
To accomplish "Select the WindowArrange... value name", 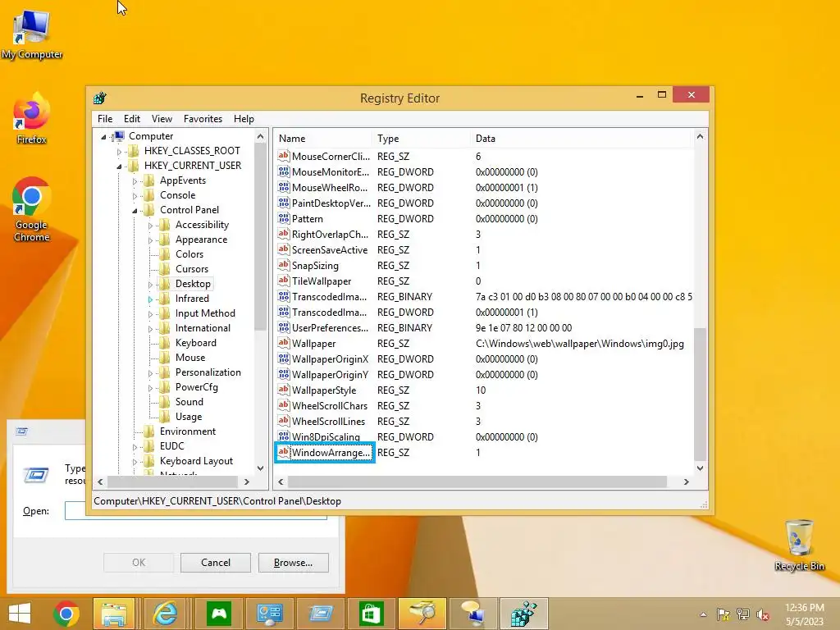I will coord(331,453).
